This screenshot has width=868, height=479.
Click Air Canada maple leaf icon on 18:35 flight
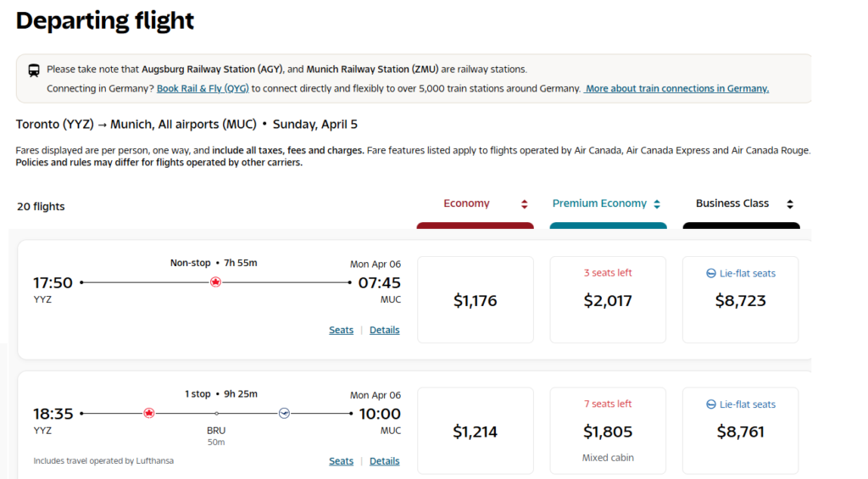coord(149,414)
